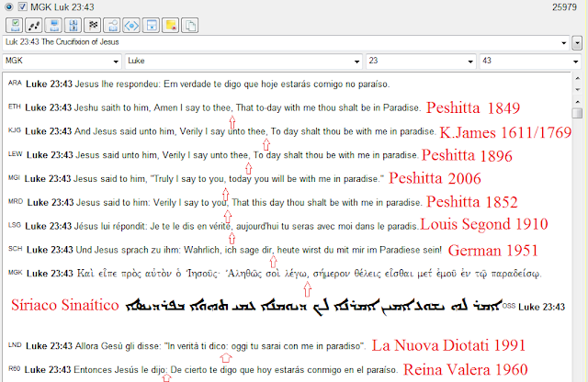Click the up arrow above the scrollbar

(578, 78)
